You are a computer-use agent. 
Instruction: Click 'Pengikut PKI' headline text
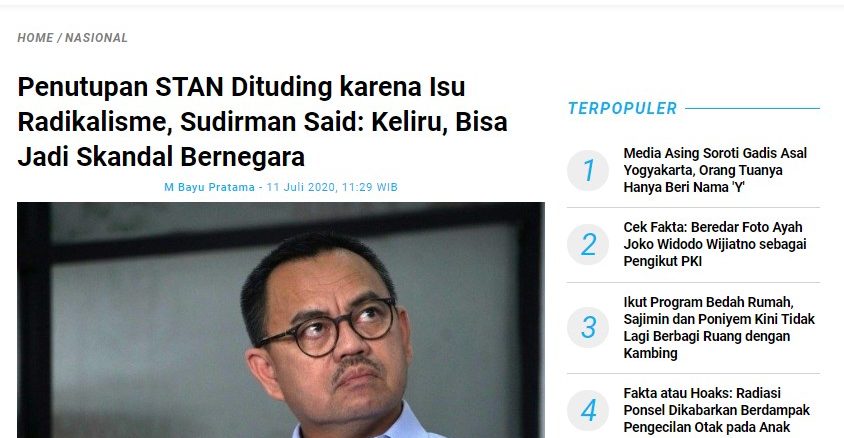[663, 261]
